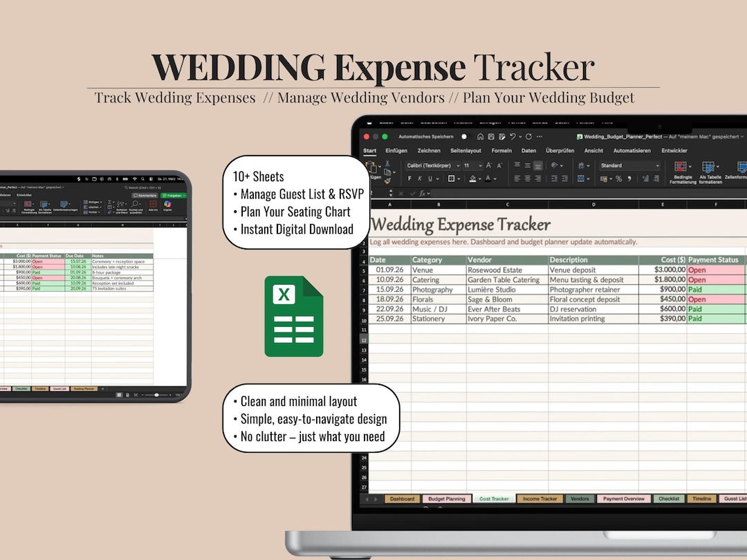Open the Zeichnen ribbon tab

(429, 151)
